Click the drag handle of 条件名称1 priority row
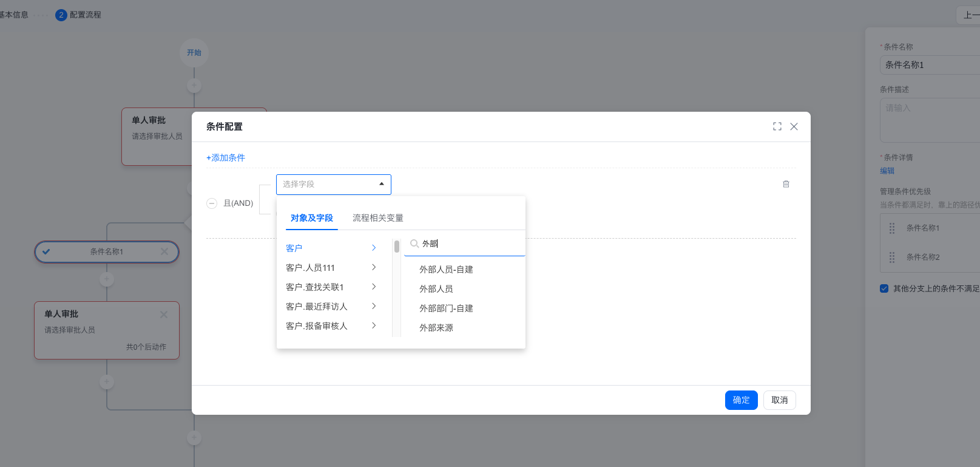 pyautogui.click(x=892, y=228)
